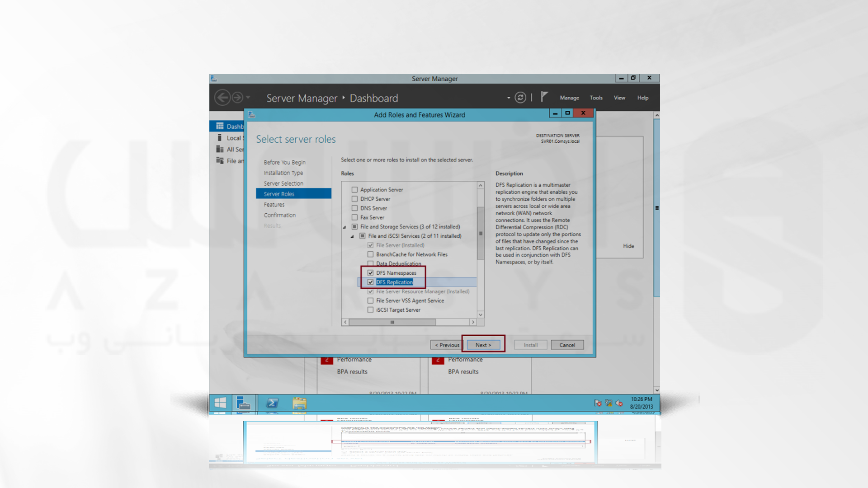Click the PowerShell taskbar icon

(271, 404)
